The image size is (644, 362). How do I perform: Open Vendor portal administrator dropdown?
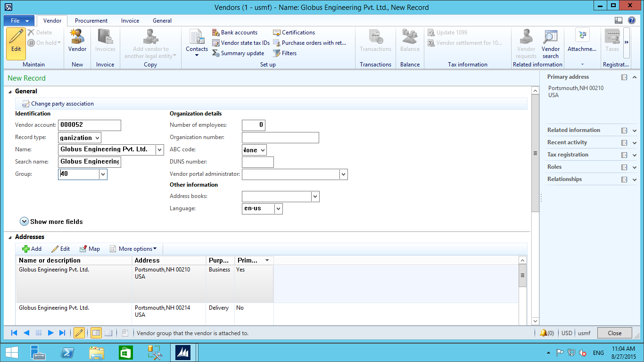point(343,174)
